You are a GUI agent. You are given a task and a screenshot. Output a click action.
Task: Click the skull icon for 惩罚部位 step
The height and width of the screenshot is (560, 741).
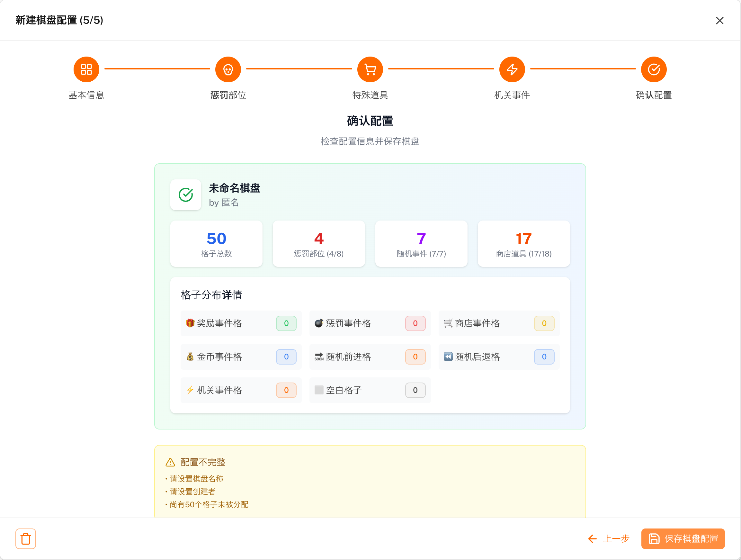(x=228, y=69)
